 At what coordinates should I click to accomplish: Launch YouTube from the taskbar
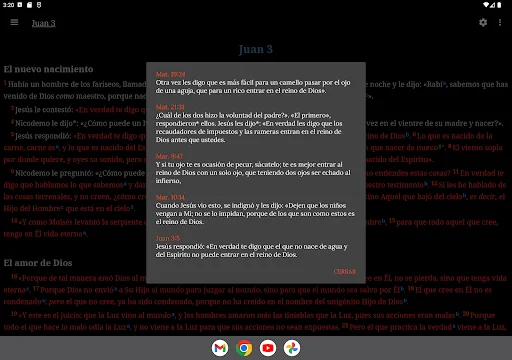point(268,348)
